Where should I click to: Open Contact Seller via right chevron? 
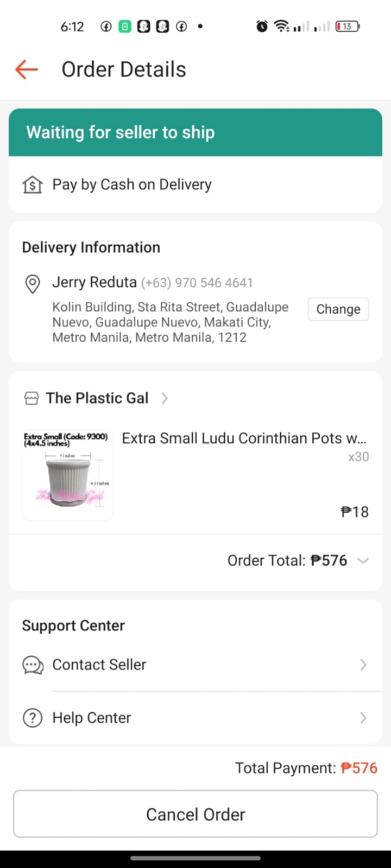[363, 665]
